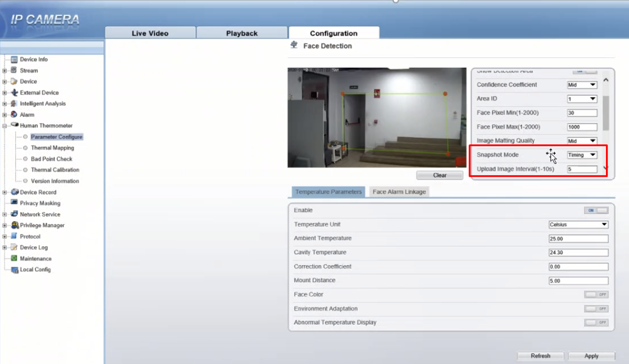
Task: Toggle the Environment Adaptation switch
Action: 596,309
